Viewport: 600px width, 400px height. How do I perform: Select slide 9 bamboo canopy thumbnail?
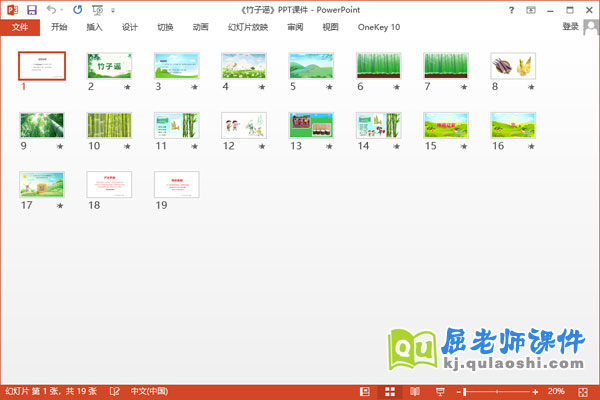tap(42, 125)
